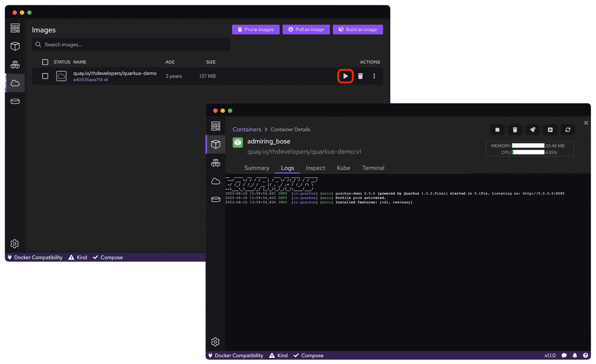Click the Volumes sidebar icon
This screenshot has width=596, height=364.
15,101
